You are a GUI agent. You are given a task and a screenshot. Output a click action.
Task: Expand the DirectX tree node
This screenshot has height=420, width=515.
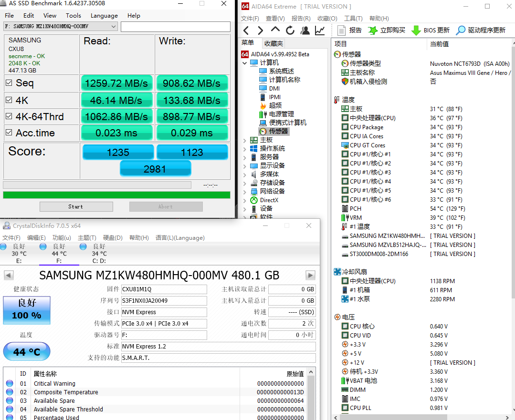coord(245,200)
